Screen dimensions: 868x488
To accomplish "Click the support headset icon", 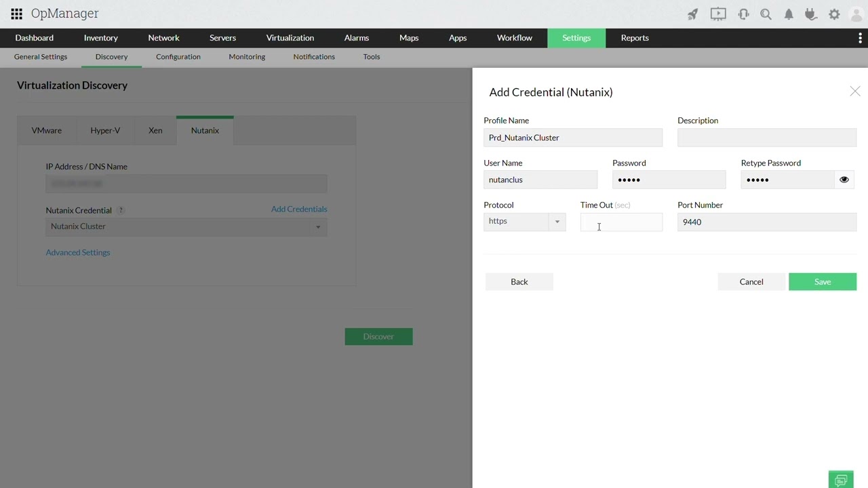I will (743, 14).
